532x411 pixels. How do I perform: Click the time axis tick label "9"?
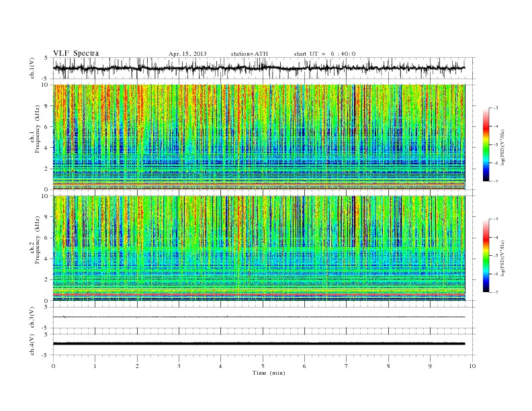[x=430, y=366]
